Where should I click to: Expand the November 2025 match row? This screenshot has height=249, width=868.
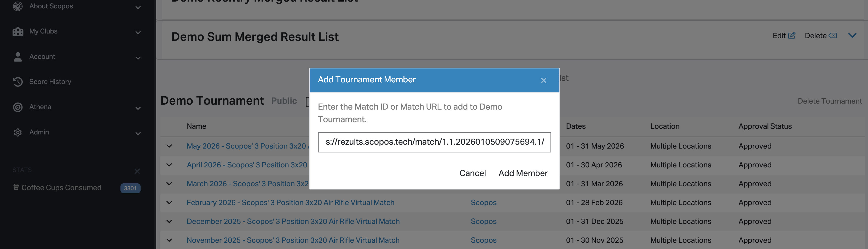(x=169, y=241)
